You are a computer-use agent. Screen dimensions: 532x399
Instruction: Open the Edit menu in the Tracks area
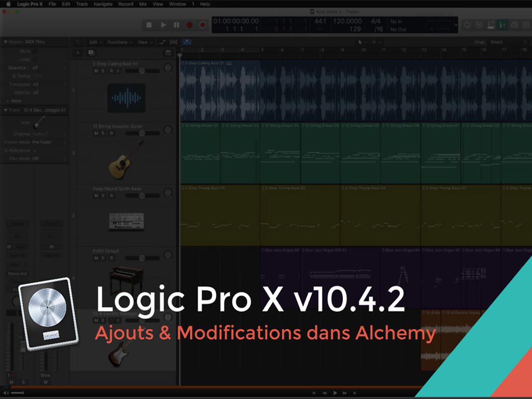[96, 42]
